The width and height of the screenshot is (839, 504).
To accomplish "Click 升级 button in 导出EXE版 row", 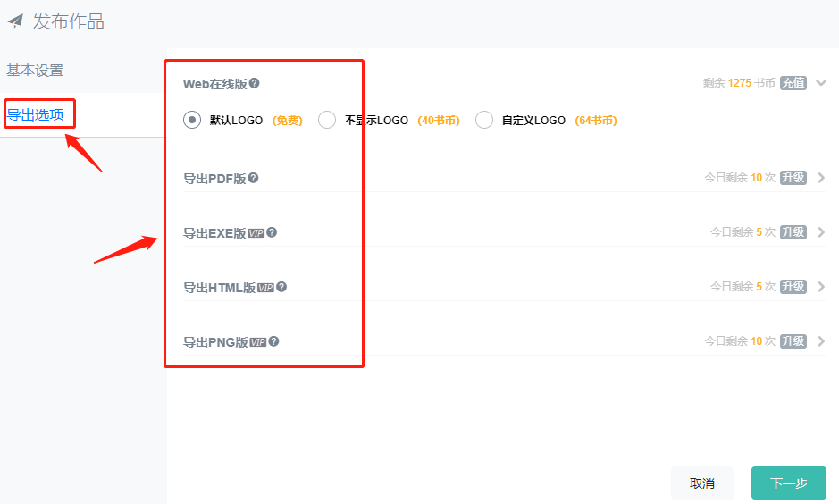I will coord(793,232).
